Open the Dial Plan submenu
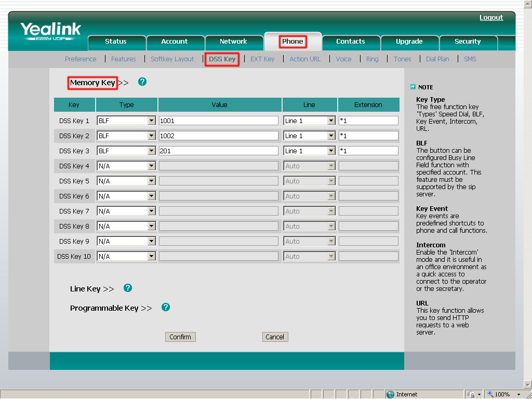532x399 pixels. point(437,59)
